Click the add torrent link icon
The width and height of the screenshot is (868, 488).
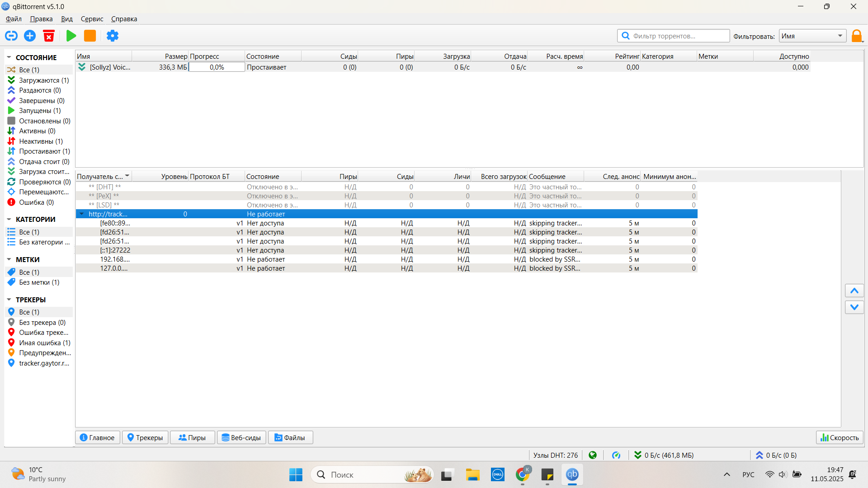(11, 36)
